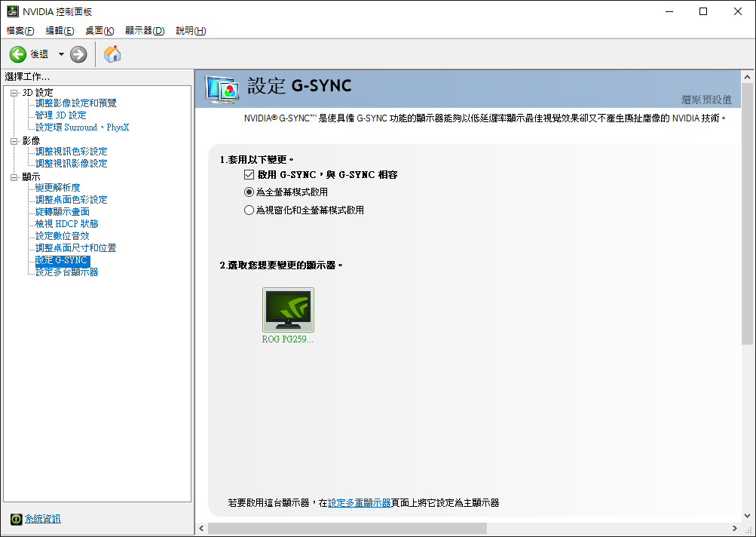
Task: Select 為全螢幕模式啟用 radio button
Action: (249, 192)
